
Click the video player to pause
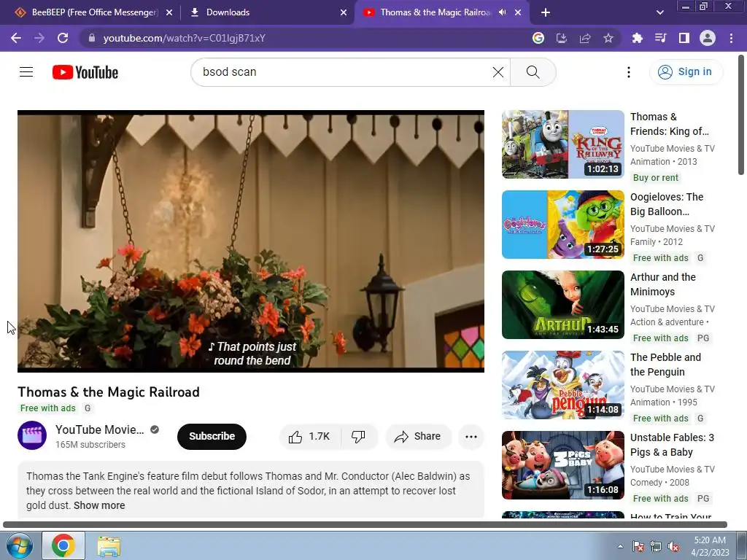tap(251, 241)
